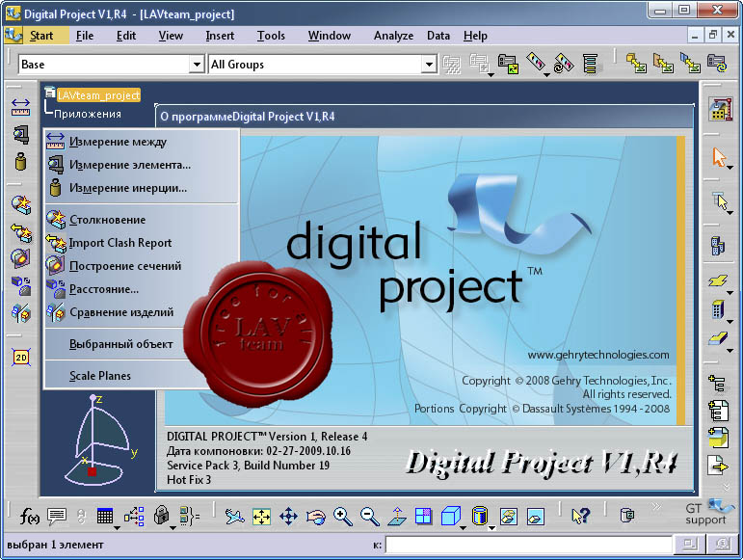The image size is (743, 560).
Task: Open the Tools menu
Action: [x=271, y=36]
